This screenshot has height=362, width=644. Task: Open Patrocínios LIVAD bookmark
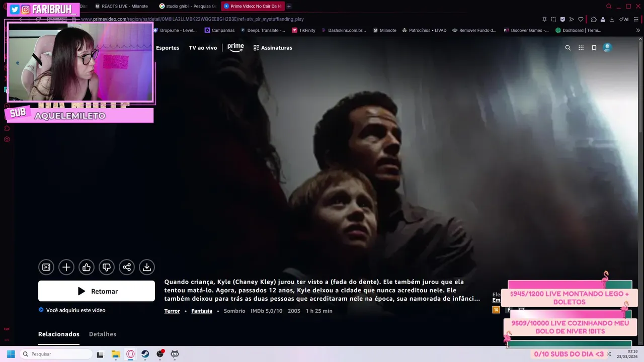[x=424, y=30]
